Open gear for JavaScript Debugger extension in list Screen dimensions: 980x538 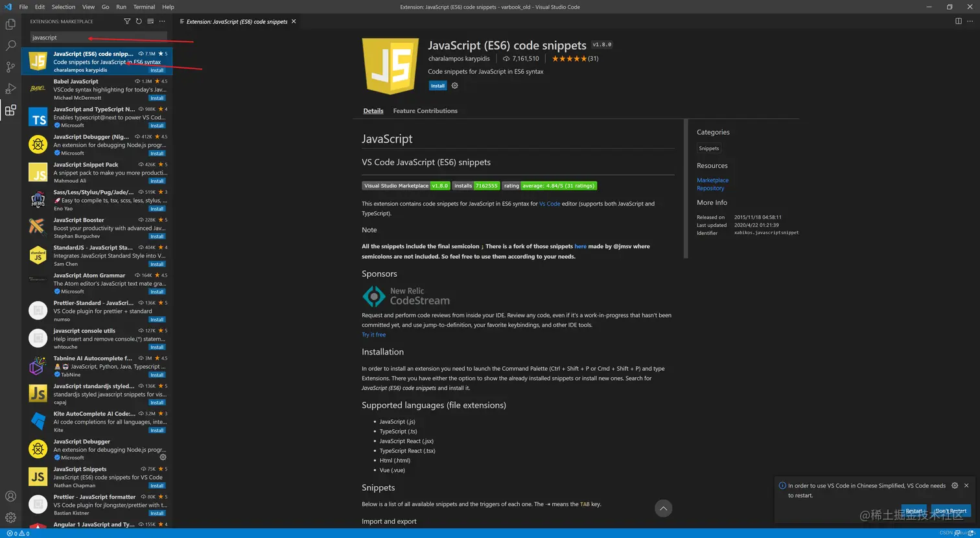coord(163,457)
